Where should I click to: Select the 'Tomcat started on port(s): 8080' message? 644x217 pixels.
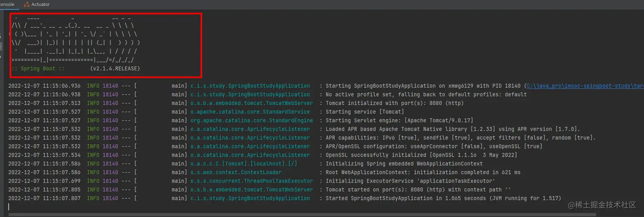(418, 190)
